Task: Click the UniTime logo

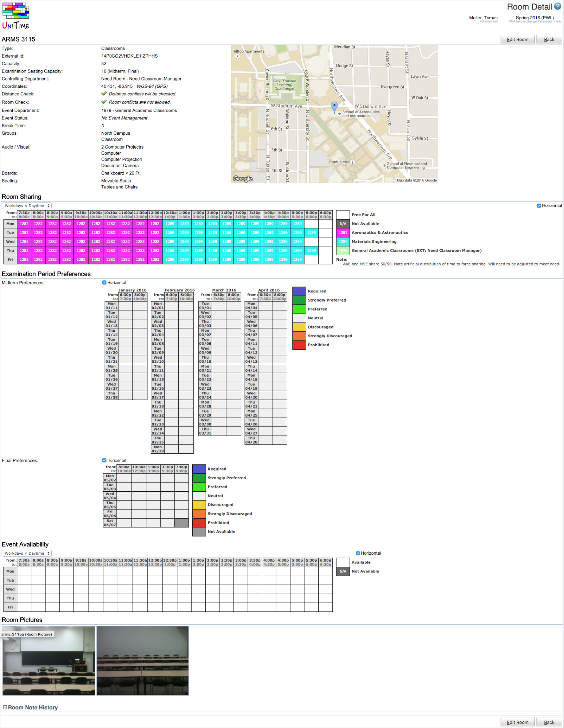Action: (16, 16)
